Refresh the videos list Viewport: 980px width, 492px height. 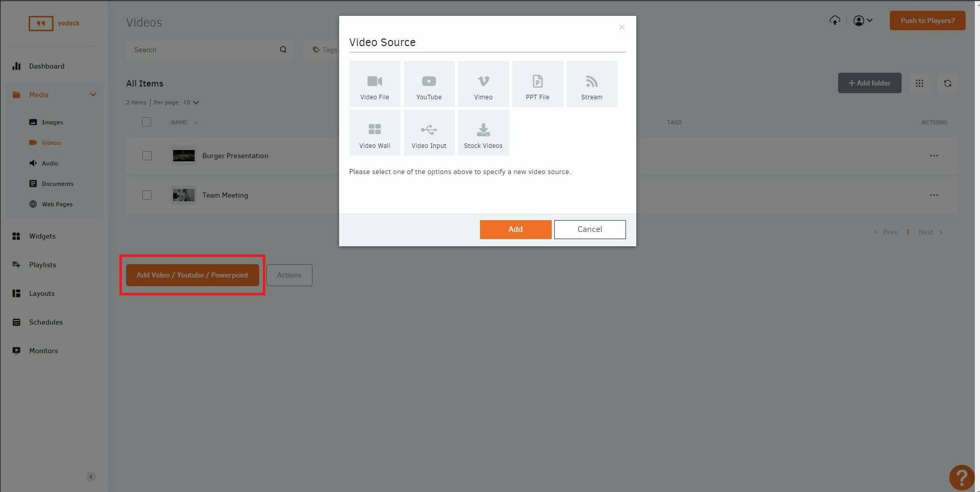[x=948, y=83]
